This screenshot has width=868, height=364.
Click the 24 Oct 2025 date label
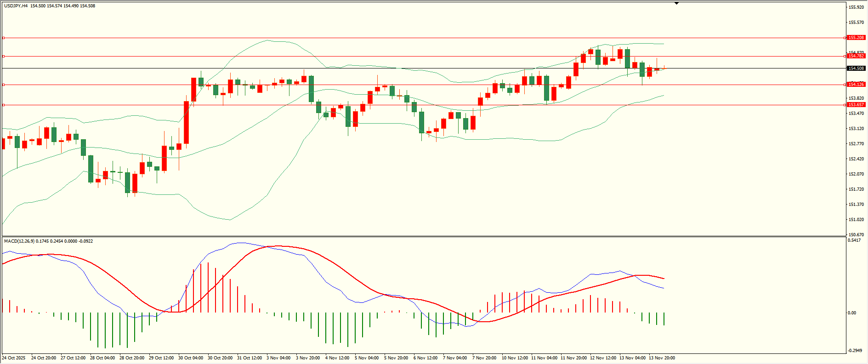click(14, 358)
